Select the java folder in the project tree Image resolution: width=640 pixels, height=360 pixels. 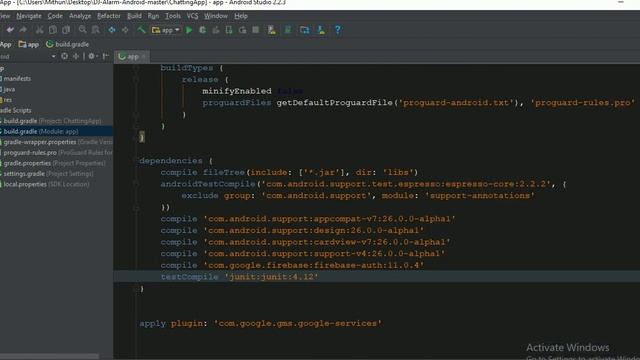[x=8, y=89]
